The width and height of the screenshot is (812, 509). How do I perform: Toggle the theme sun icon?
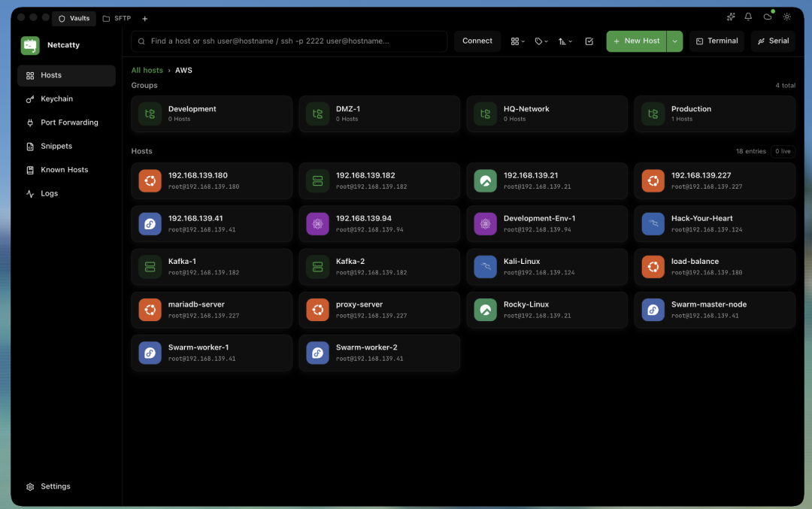[x=786, y=17]
